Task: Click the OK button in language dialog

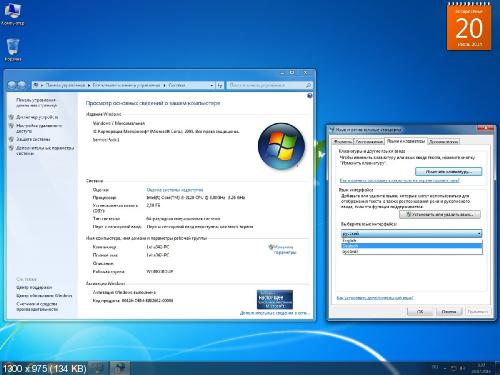Action: tap(420, 311)
